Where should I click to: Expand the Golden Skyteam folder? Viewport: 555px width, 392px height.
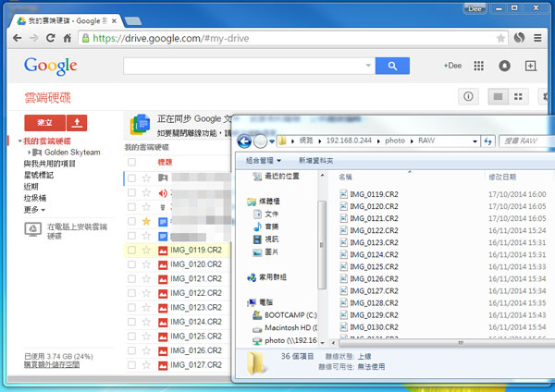point(31,152)
